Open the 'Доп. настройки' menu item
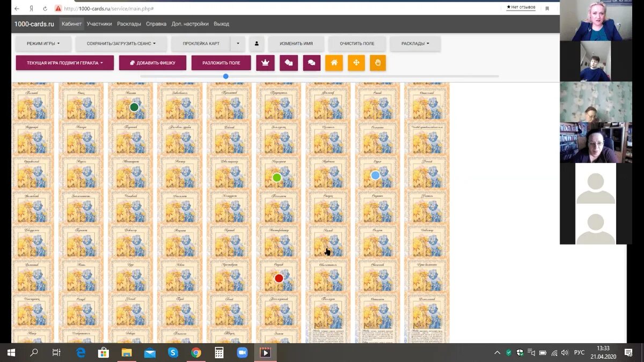644x362 pixels. pyautogui.click(x=190, y=24)
